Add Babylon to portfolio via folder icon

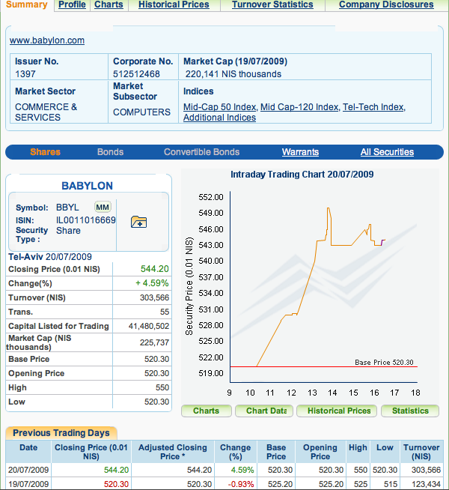click(139, 222)
